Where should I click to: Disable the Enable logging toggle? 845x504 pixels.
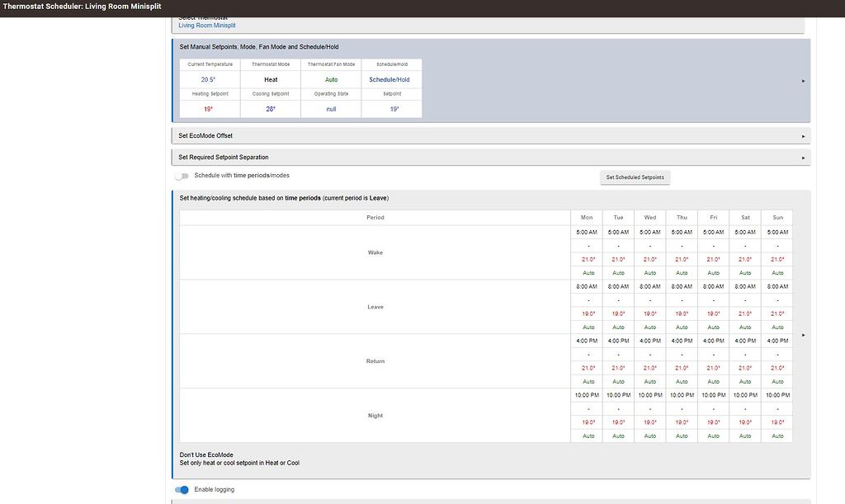click(x=180, y=489)
